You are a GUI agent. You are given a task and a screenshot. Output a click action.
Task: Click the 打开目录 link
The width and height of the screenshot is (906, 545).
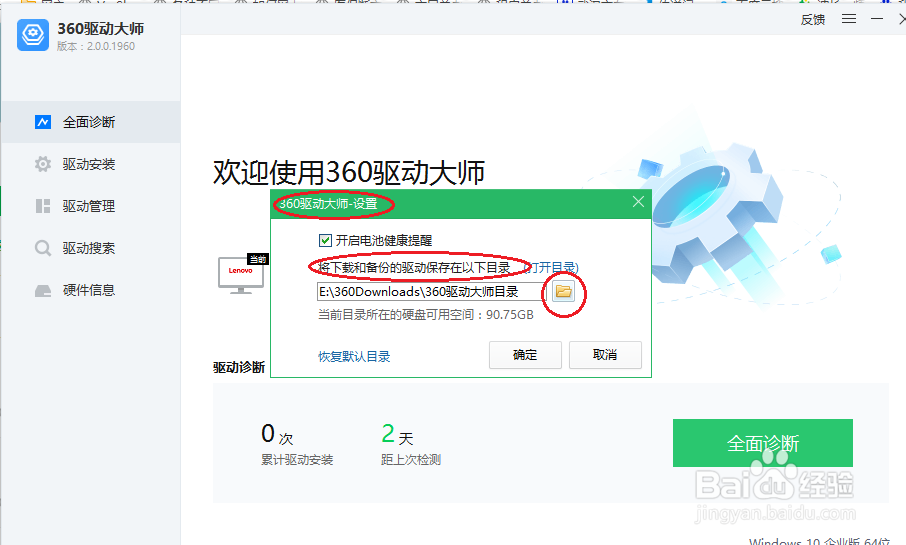coord(552,268)
